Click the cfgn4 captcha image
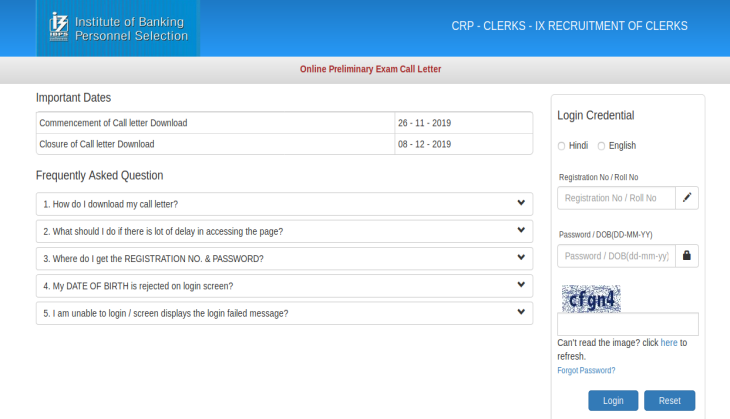 [x=591, y=298]
